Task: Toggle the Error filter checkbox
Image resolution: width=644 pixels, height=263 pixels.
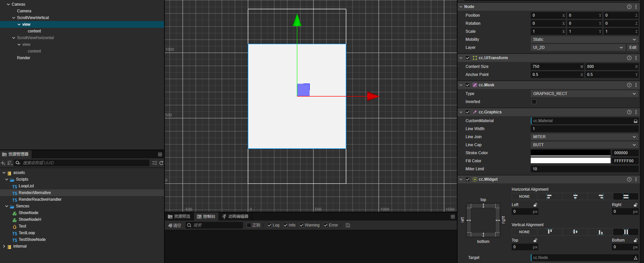Action: 326,225
